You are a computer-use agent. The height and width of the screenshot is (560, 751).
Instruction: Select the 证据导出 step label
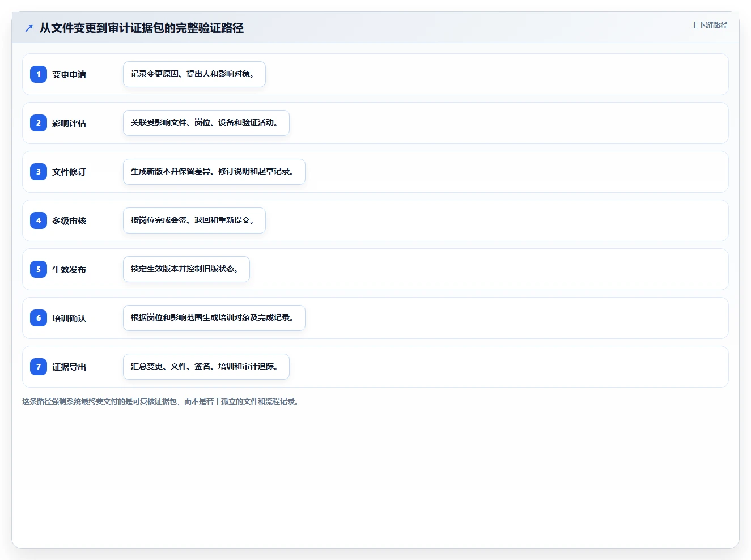pyautogui.click(x=69, y=367)
